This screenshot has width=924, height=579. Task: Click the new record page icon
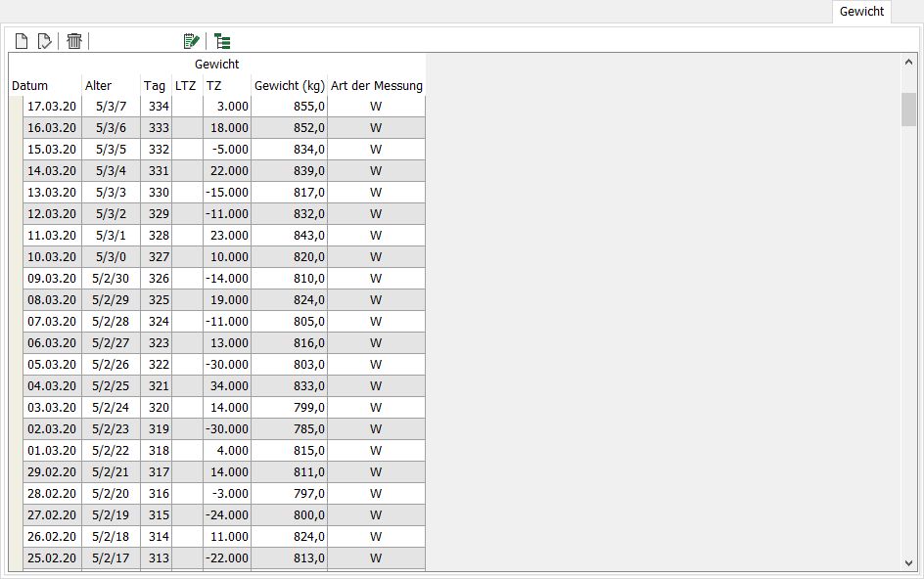click(x=22, y=41)
